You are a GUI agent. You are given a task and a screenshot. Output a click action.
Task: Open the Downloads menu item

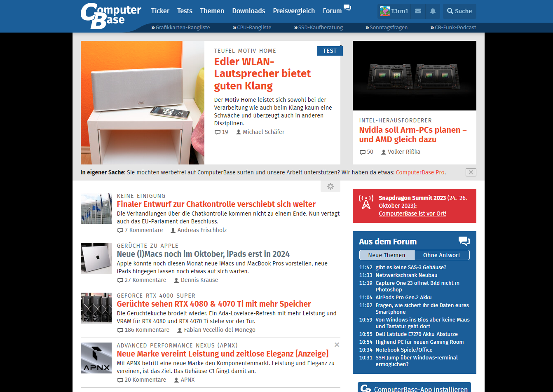[x=248, y=11]
